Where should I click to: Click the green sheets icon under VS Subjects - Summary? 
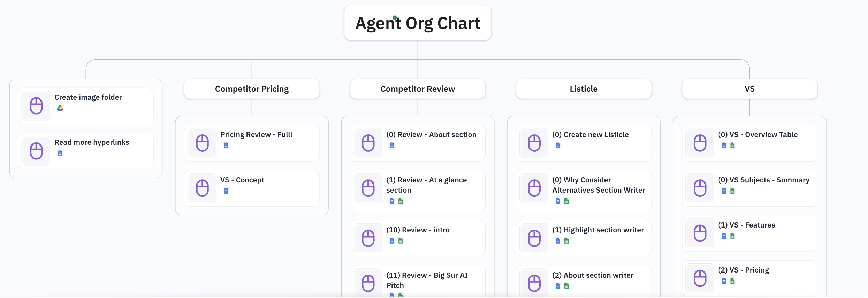click(x=733, y=191)
